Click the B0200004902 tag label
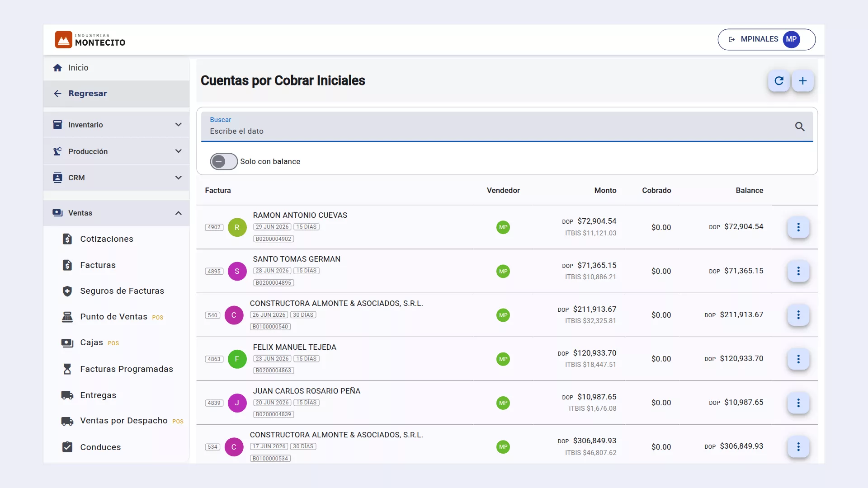The height and width of the screenshot is (488, 868). coord(274,239)
